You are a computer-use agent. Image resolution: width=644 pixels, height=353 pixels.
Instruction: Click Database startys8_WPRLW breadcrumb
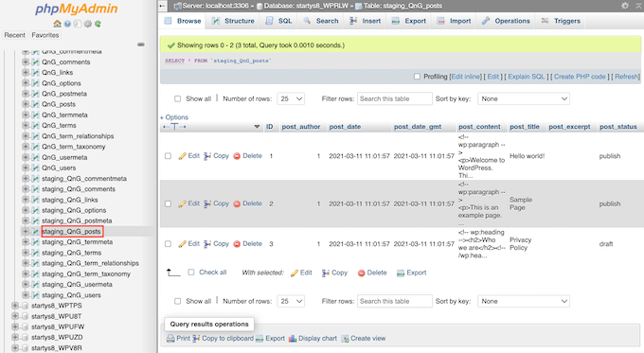(x=306, y=6)
